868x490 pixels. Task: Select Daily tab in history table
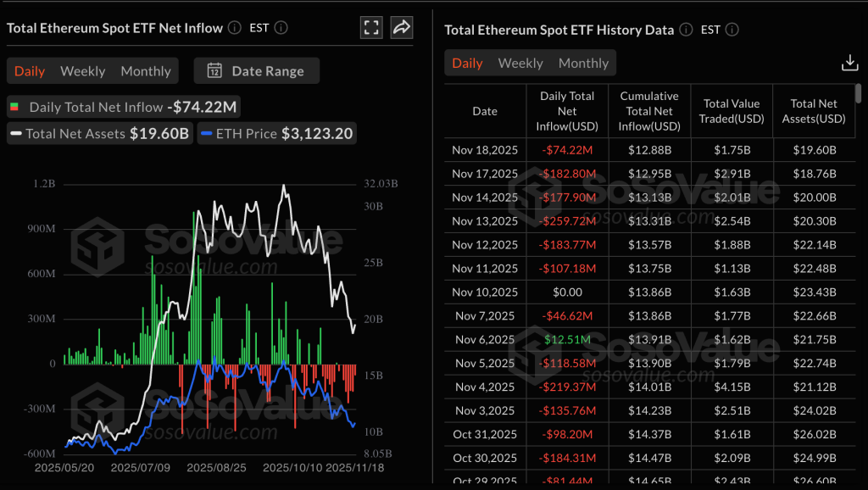coord(467,64)
